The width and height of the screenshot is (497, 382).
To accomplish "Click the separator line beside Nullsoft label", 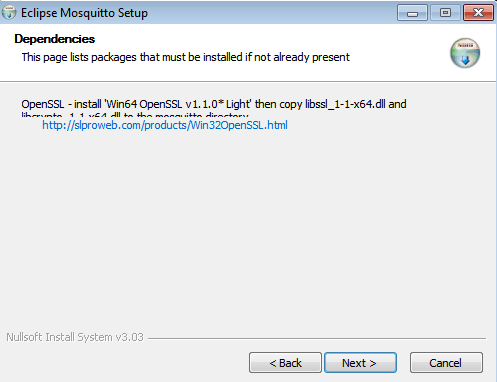I will click(x=317, y=338).
